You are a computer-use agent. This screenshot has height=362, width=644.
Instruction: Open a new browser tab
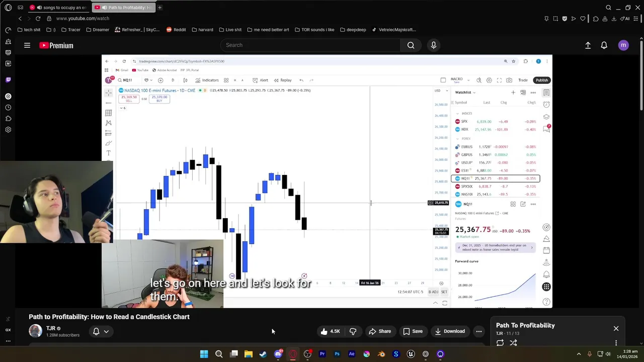coord(159,8)
